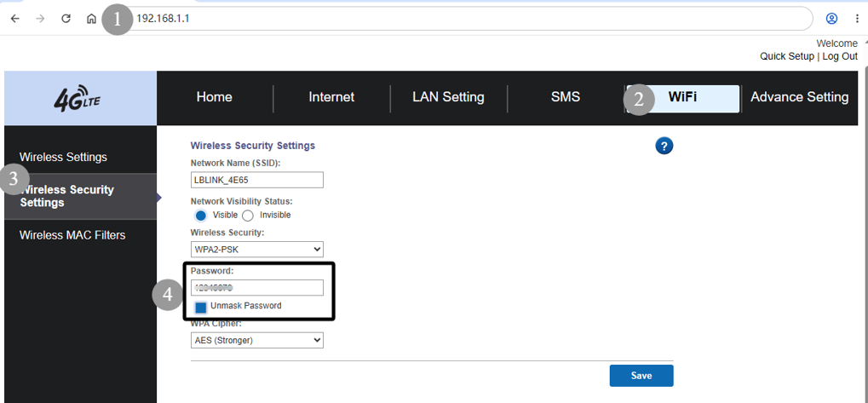
Task: Focus the Network Name SSID field
Action: 257,180
